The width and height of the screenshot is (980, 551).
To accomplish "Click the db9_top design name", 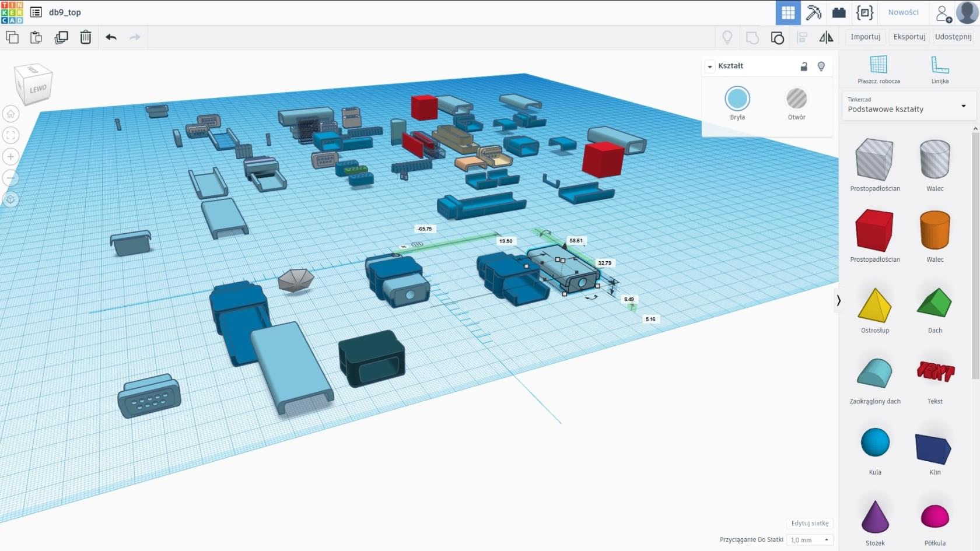I will coord(65,12).
